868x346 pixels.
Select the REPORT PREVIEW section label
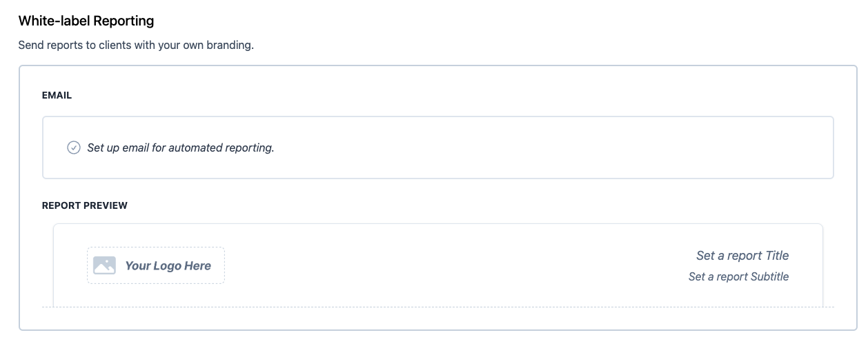[84, 205]
